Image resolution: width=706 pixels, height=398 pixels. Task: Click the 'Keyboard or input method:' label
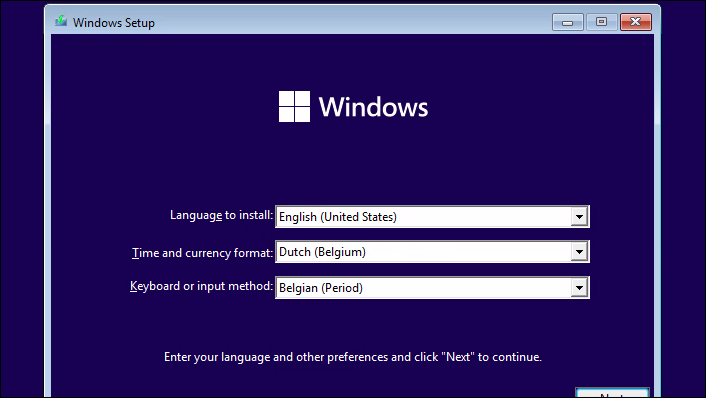pos(201,286)
